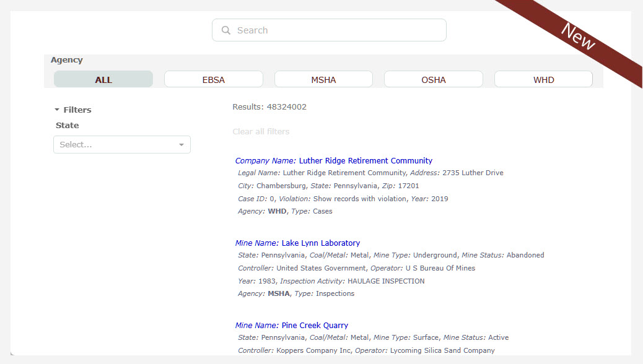Click 'Controller: Koppers Company Inc' text
The height and width of the screenshot is (364, 643).
pyautogui.click(x=294, y=350)
